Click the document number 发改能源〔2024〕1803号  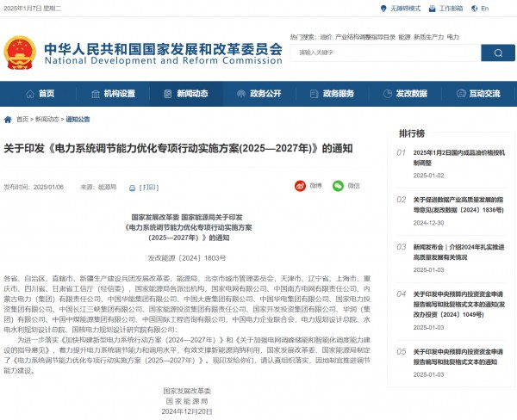(x=187, y=258)
